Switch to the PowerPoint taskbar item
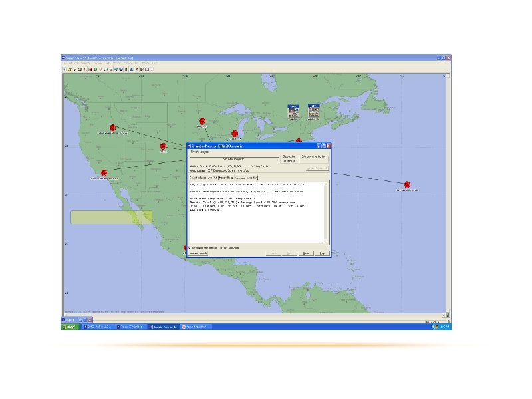Image resolution: width=532 pixels, height=399 pixels. click(x=195, y=327)
